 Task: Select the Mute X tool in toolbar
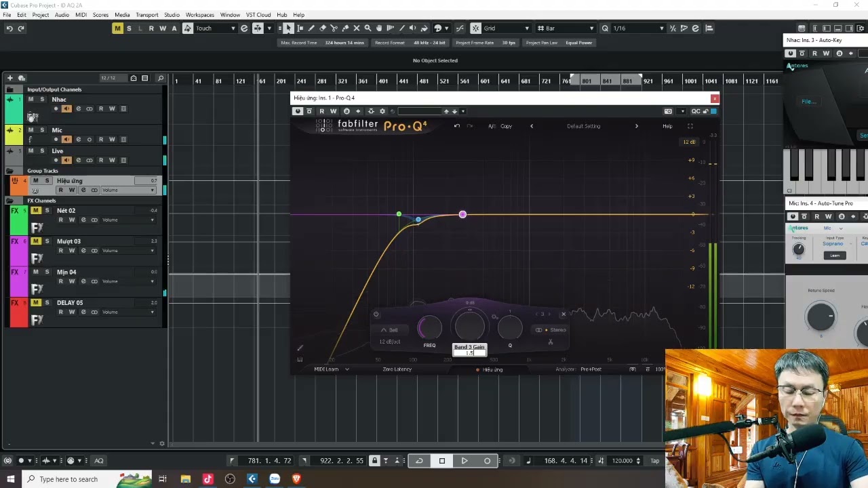357,28
